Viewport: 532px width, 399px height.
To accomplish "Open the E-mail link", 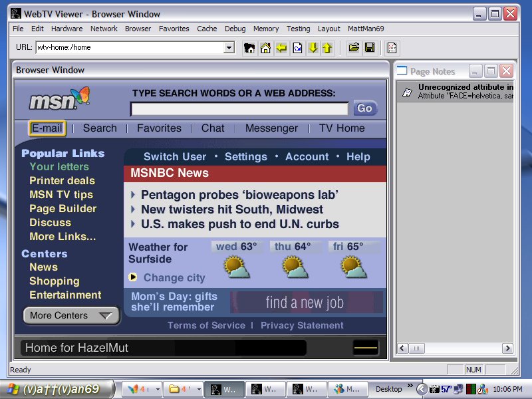I will [47, 128].
